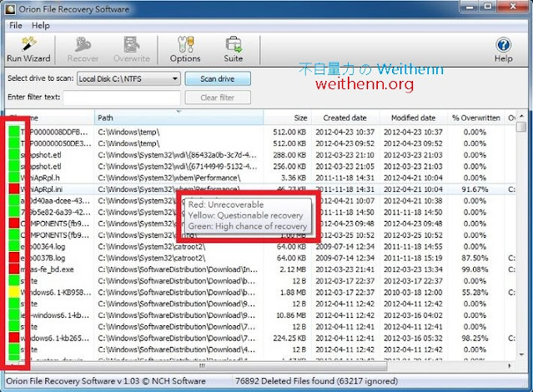Click the 10.86 MB size cell
Image resolution: width=533 pixels, height=392 pixels.
[x=291, y=315]
